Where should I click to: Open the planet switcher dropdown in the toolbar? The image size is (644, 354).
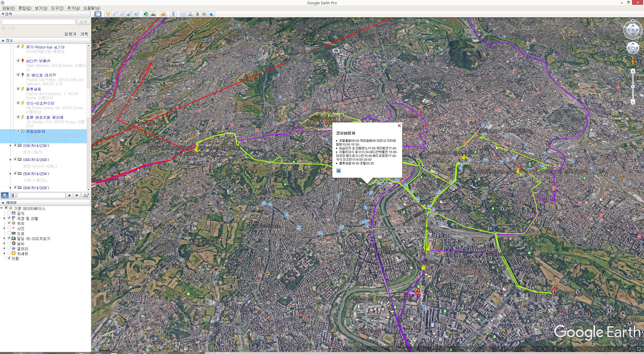[163, 14]
